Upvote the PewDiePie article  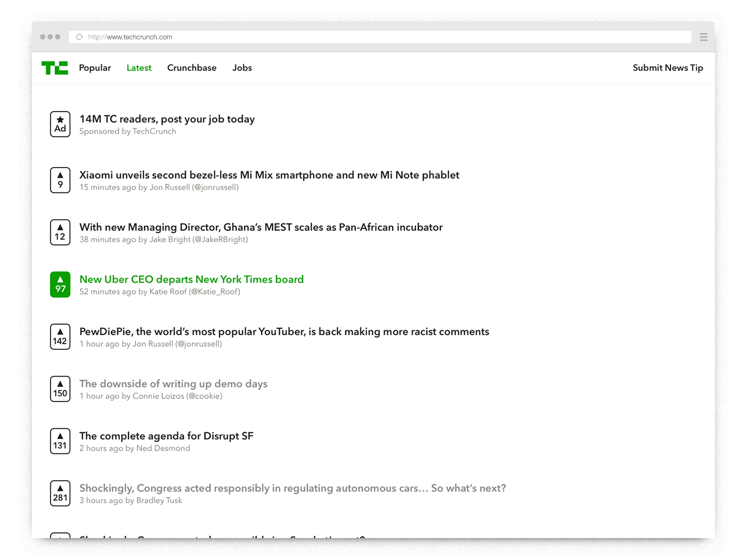(x=60, y=337)
